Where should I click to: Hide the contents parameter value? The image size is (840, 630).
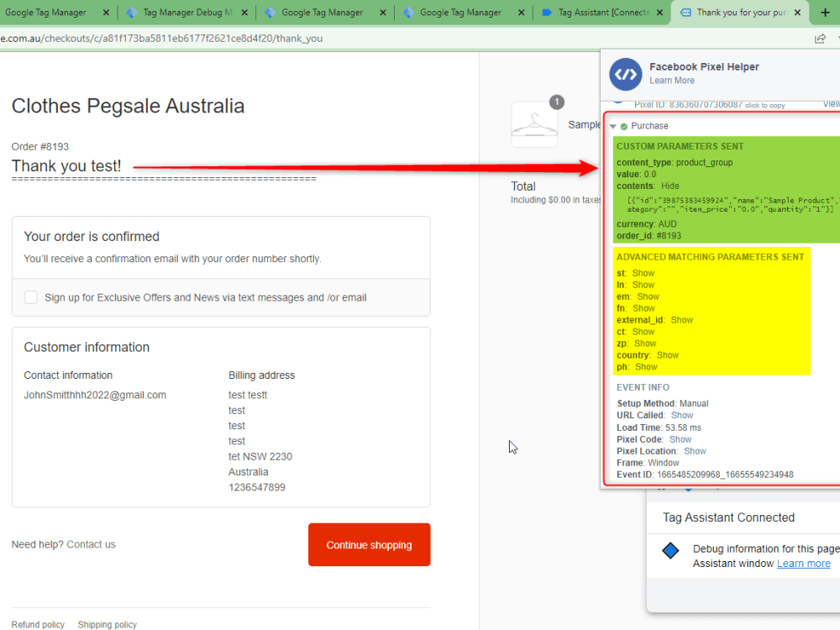click(x=669, y=186)
